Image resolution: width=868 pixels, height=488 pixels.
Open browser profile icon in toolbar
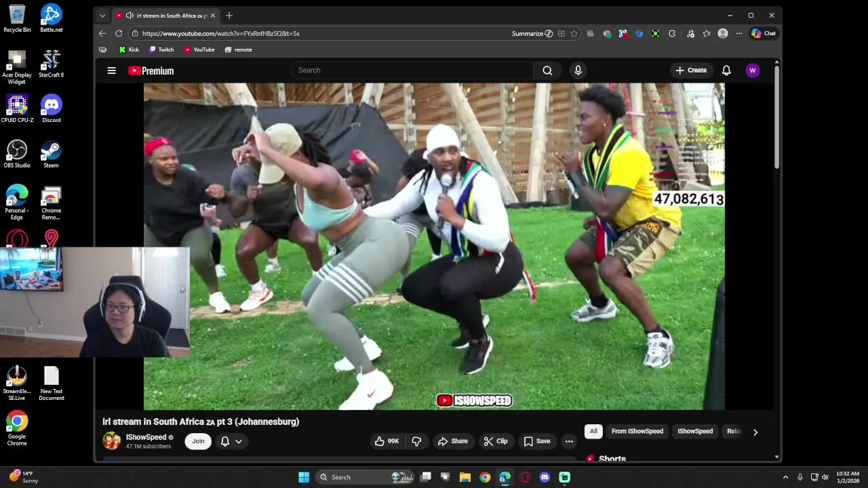click(x=723, y=33)
